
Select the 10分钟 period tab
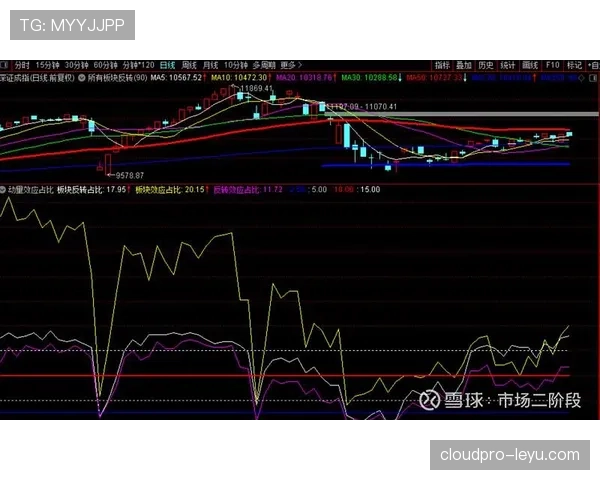tap(236, 65)
